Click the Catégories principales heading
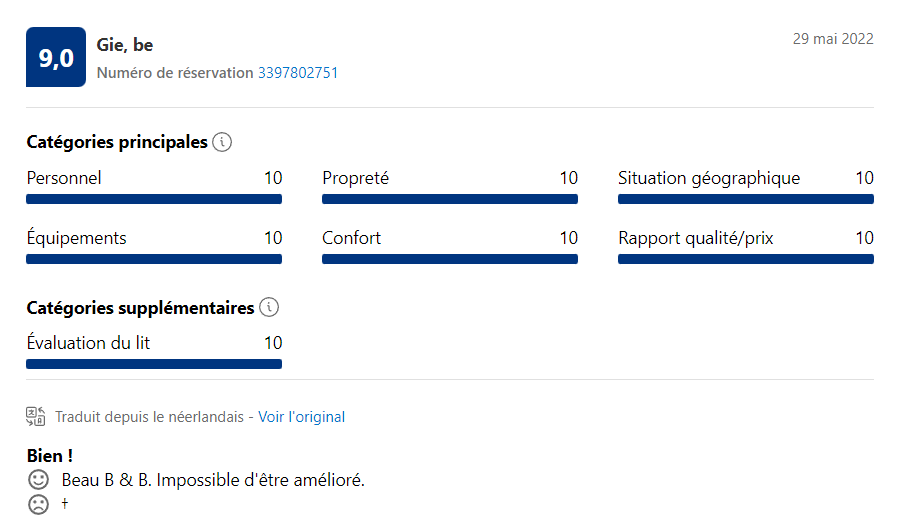The height and width of the screenshot is (528, 901). (117, 142)
